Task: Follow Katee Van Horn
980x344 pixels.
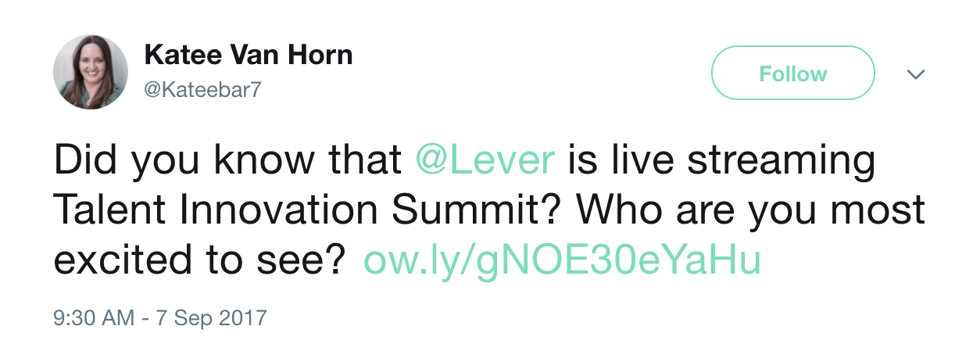Action: click(x=792, y=73)
